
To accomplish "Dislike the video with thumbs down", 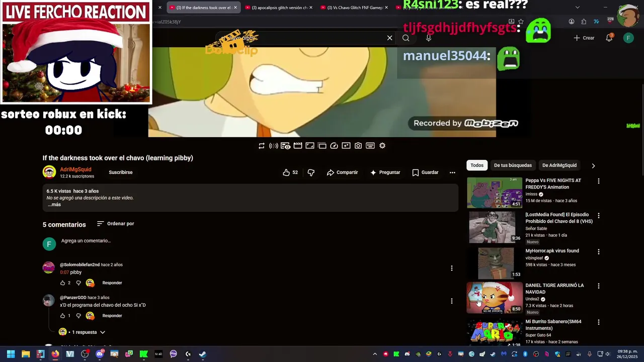I will coord(311,172).
